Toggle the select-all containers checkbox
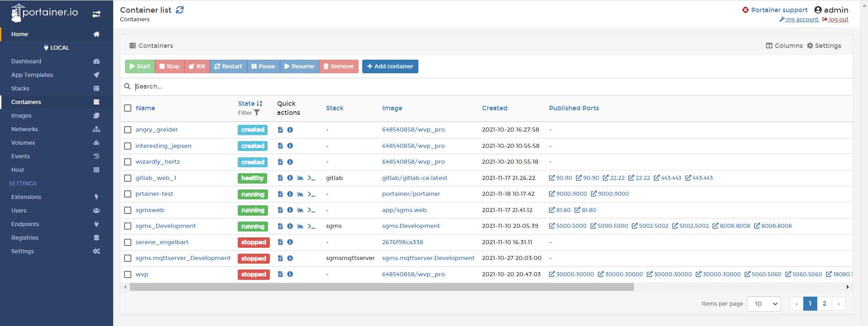The image size is (868, 326). (x=128, y=109)
